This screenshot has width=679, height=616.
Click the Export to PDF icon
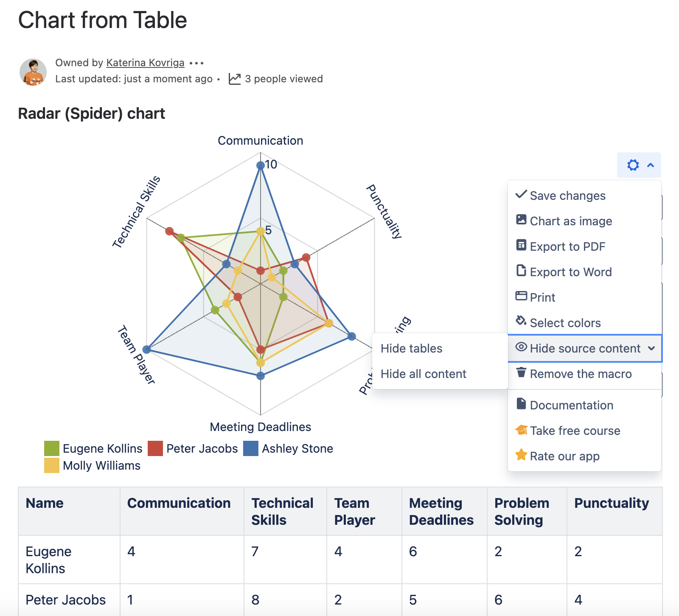pos(521,245)
